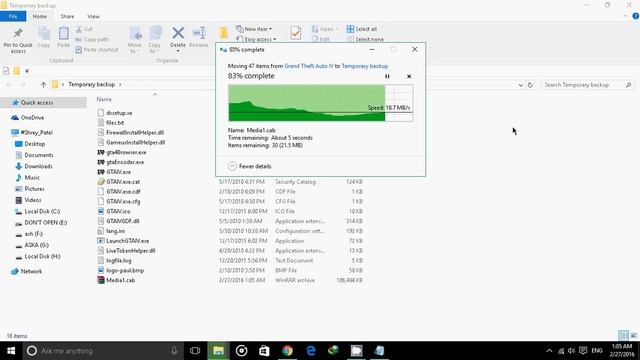Screen dimensions: 640x360
Task: Open the ENG language indicator
Action: (x=597, y=351)
